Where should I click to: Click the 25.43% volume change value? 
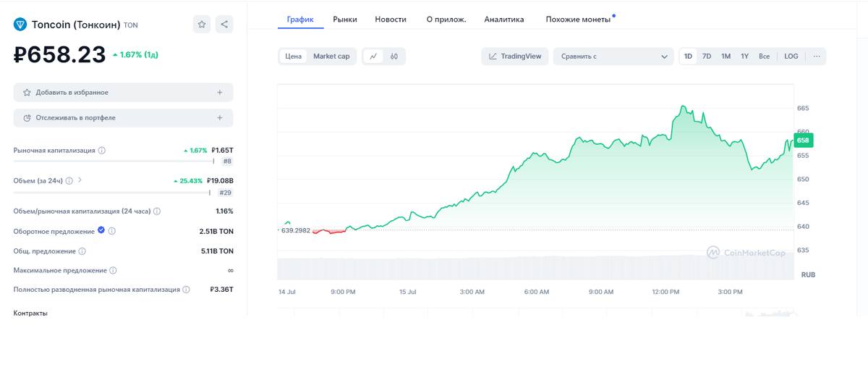click(x=188, y=180)
